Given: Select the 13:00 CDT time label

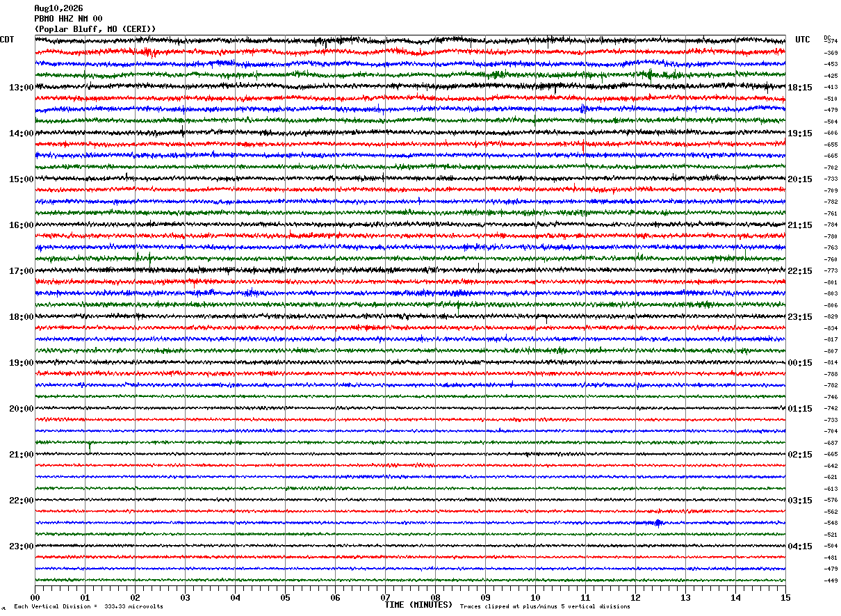Looking at the screenshot, I should coord(22,88).
